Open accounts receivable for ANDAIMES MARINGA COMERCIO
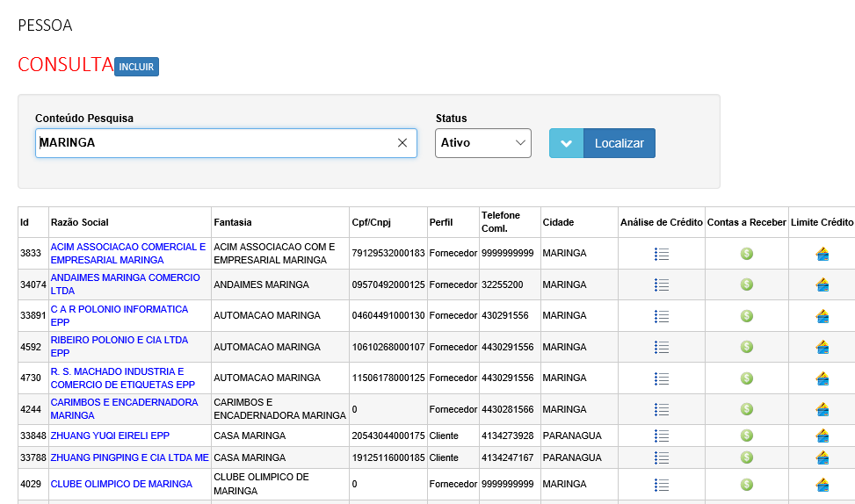Screen dimensions: 855x504 click(x=746, y=284)
